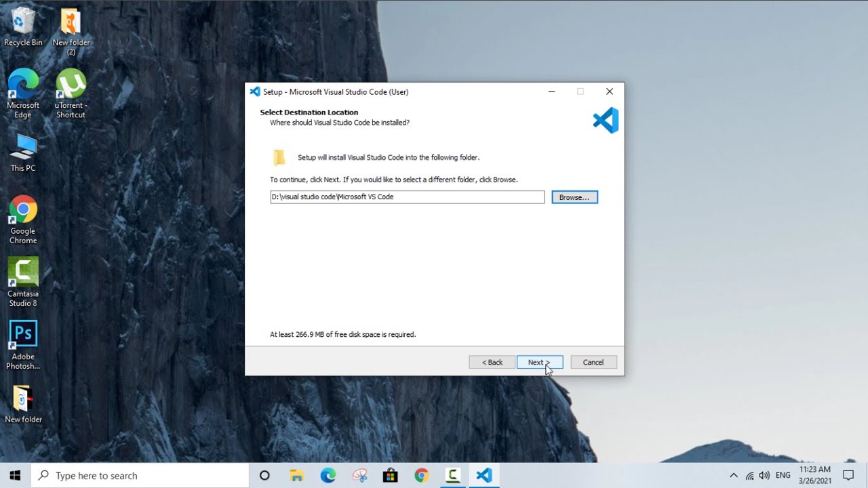Click the taskbar search box
Viewport: 868px width, 488px height.
pyautogui.click(x=140, y=476)
